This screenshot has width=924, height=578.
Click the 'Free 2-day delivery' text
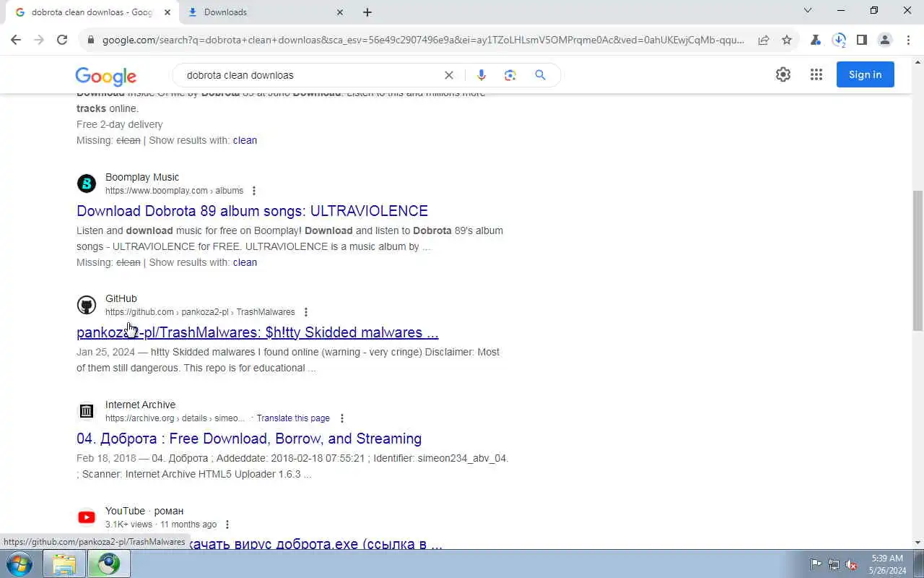click(x=120, y=124)
